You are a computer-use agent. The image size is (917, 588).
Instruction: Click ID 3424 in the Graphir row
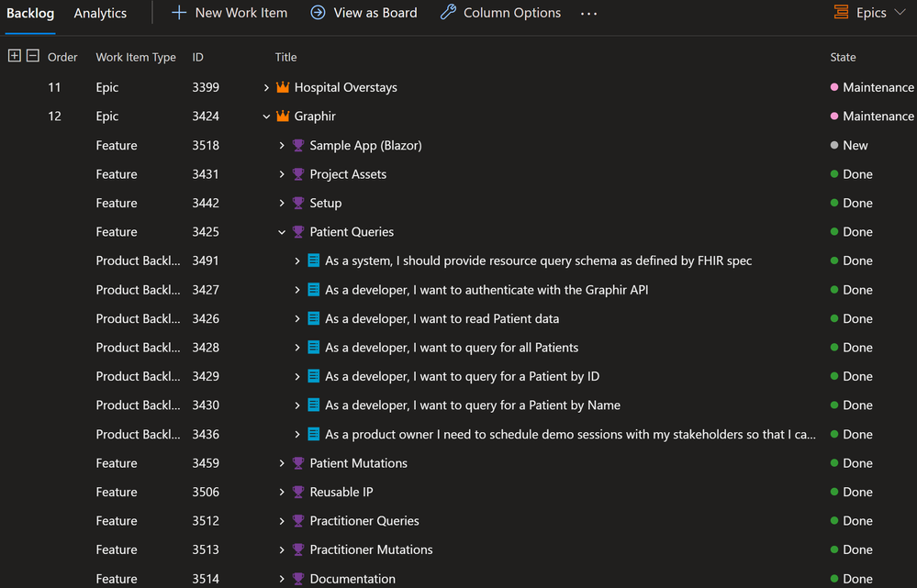click(206, 116)
